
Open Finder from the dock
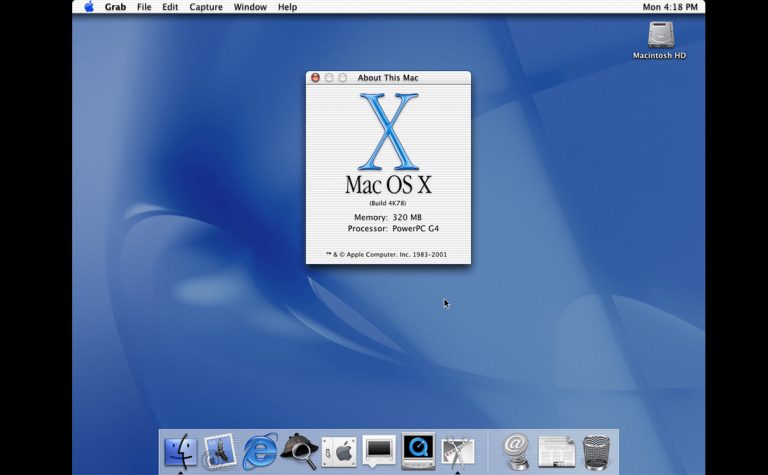pyautogui.click(x=180, y=452)
